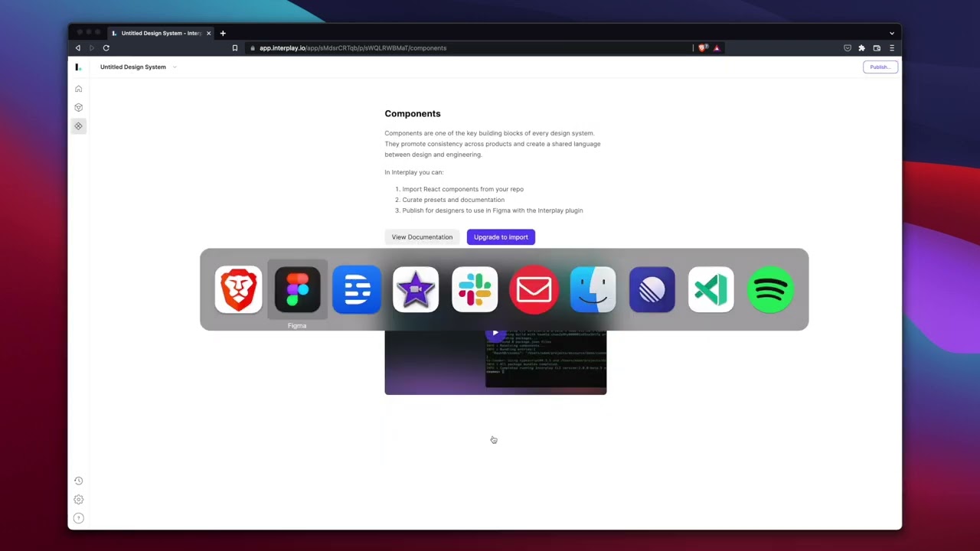Open the Brave wallet icon in toolbar
This screenshot has height=551, width=980.
[x=877, y=48]
